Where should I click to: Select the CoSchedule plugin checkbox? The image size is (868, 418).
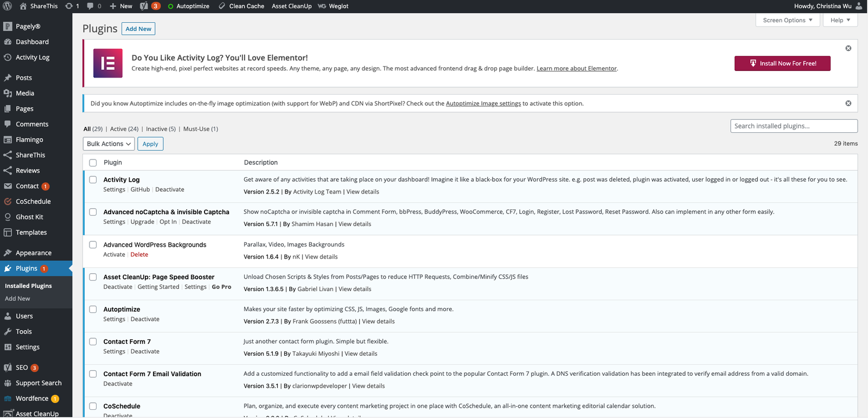click(93, 406)
